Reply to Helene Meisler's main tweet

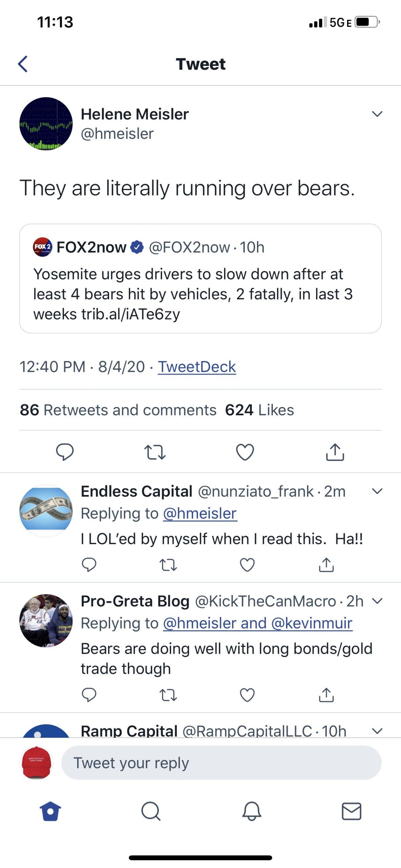pos(65,452)
